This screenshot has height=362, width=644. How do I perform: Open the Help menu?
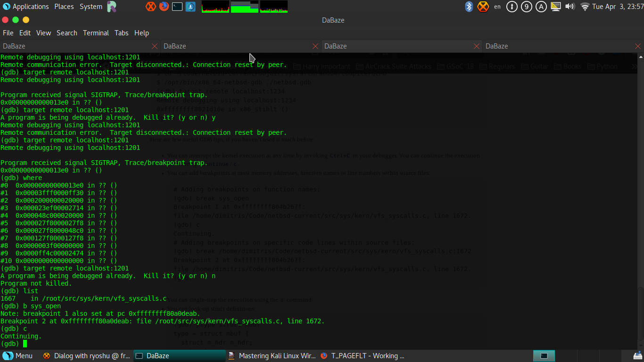point(141,33)
